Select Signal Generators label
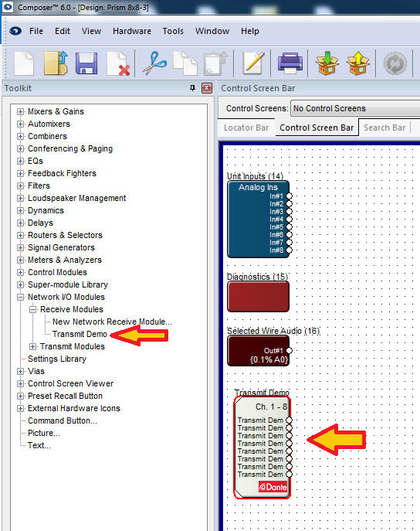This screenshot has height=531, width=420. 61,247
